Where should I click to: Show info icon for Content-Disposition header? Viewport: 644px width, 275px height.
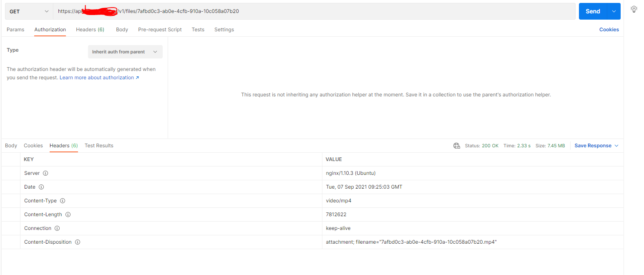pyautogui.click(x=78, y=242)
